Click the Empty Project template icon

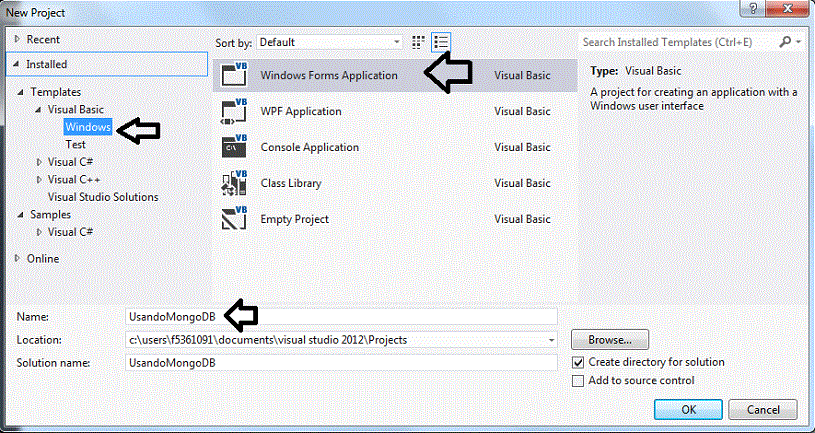234,219
